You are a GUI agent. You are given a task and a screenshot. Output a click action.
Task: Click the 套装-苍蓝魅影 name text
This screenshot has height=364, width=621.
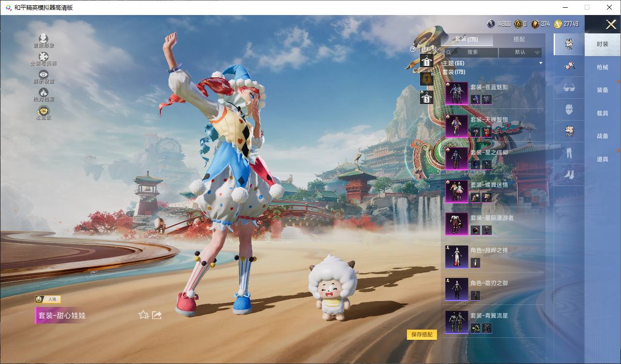point(489,87)
